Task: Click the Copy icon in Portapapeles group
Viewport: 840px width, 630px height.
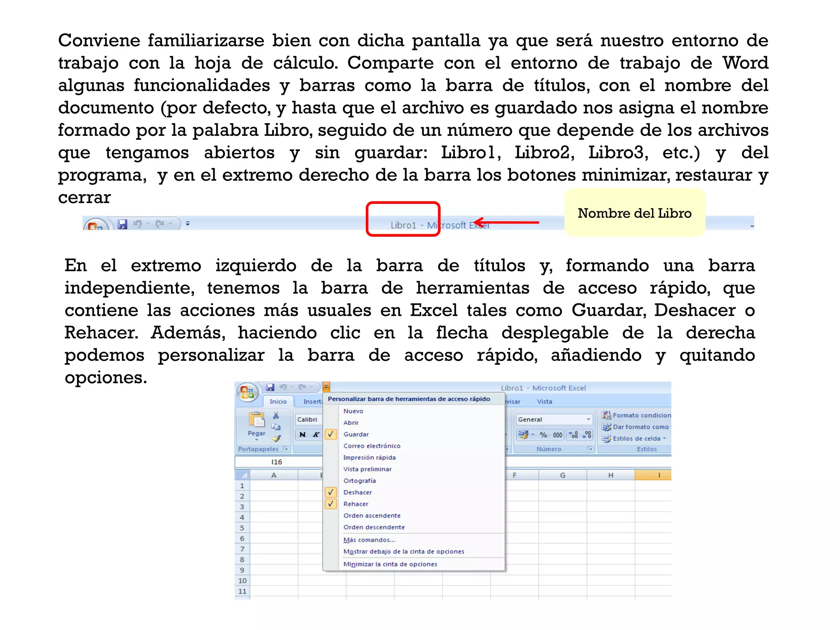Action: click(276, 427)
